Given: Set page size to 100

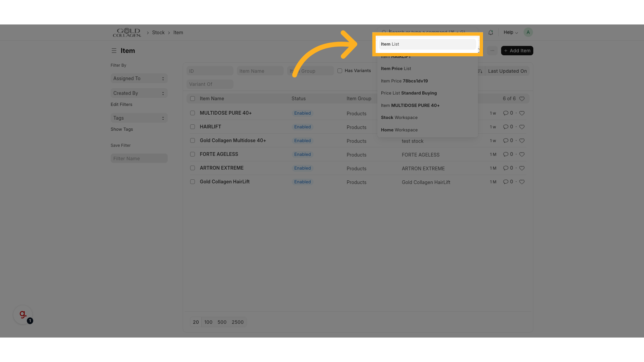Looking at the screenshot, I should (208, 322).
